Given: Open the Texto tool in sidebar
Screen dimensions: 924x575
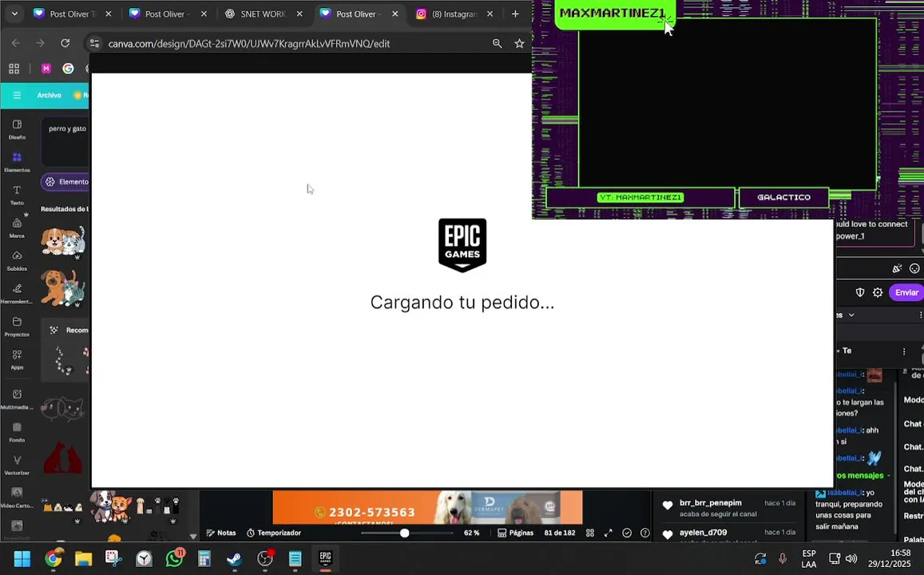Looking at the screenshot, I should click(x=17, y=196).
